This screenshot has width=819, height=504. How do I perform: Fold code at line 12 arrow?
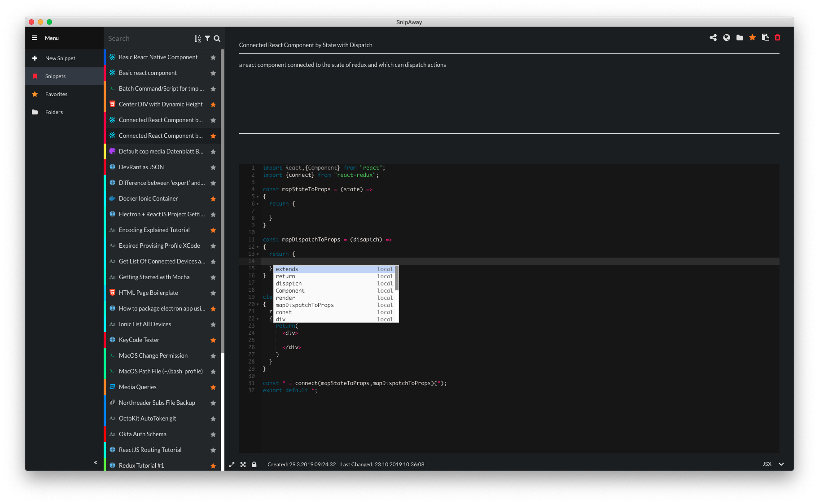tap(258, 247)
